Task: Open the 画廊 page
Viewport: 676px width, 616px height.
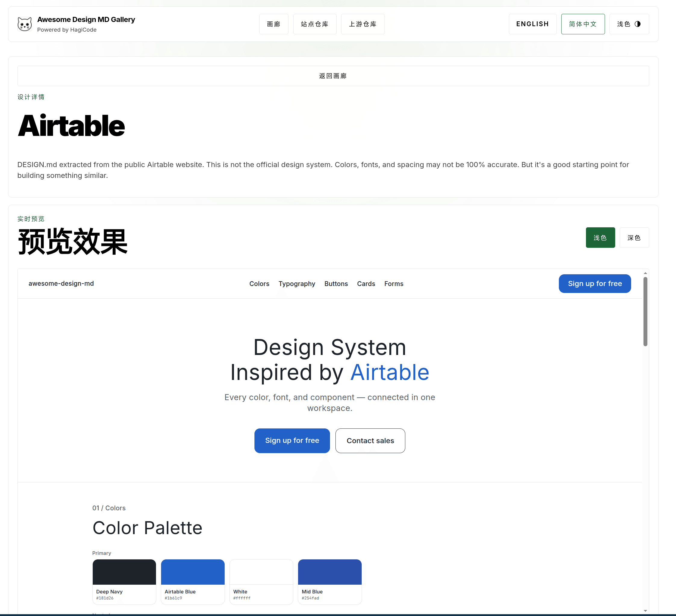Action: click(274, 24)
